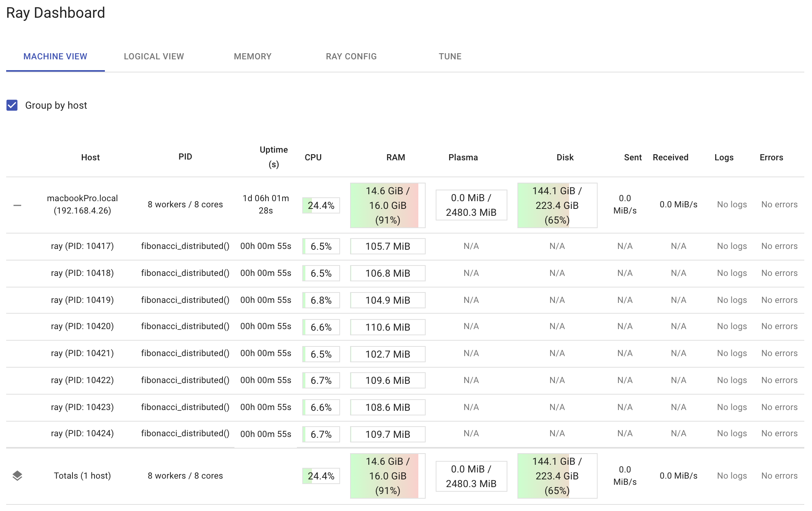Click No errors in the Totals row
812x511 pixels.
pyautogui.click(x=779, y=476)
